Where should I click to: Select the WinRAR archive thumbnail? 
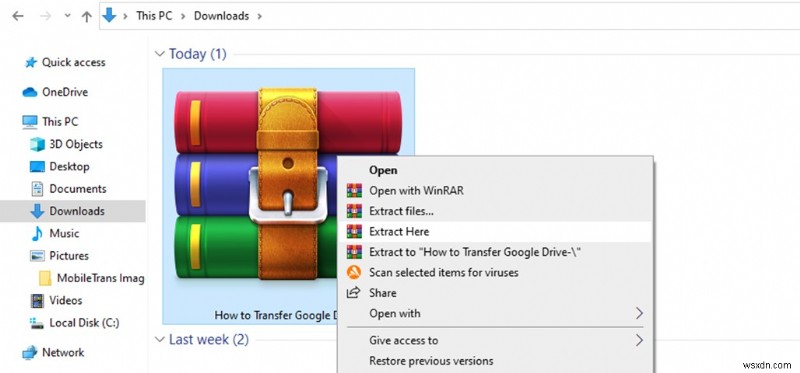287,185
